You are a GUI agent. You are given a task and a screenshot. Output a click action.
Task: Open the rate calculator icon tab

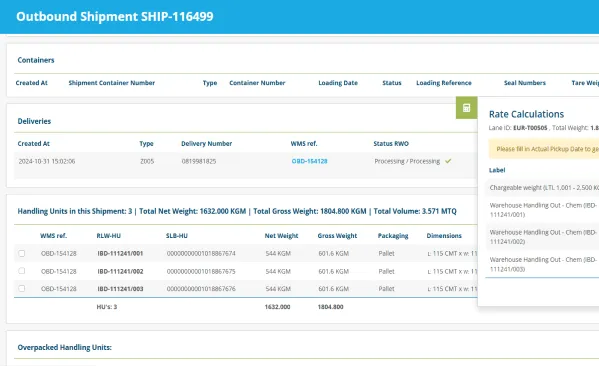(466, 108)
